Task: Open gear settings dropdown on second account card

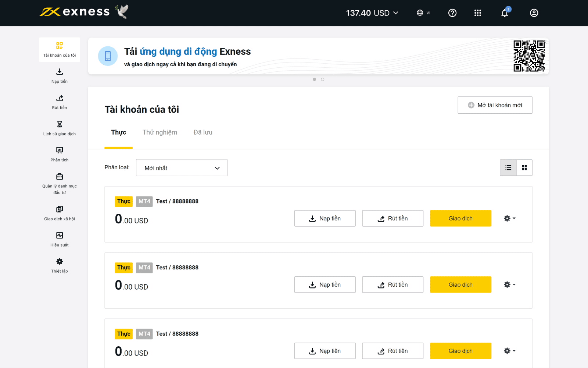Action: pos(509,284)
